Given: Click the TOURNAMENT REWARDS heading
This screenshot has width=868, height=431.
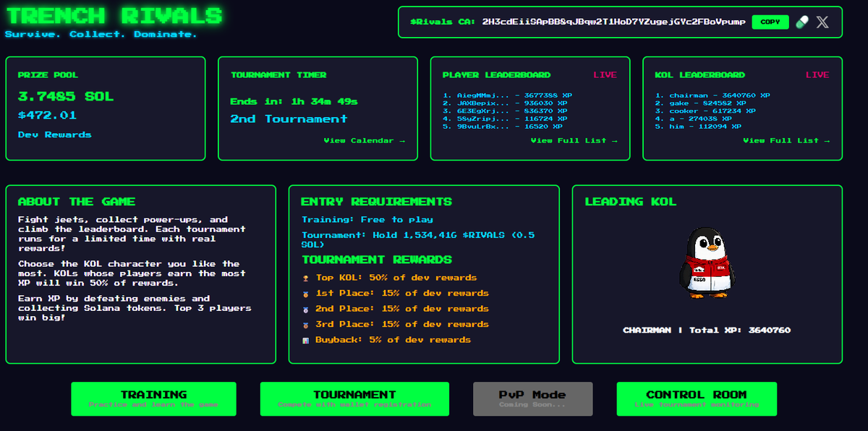Looking at the screenshot, I should [377, 260].
